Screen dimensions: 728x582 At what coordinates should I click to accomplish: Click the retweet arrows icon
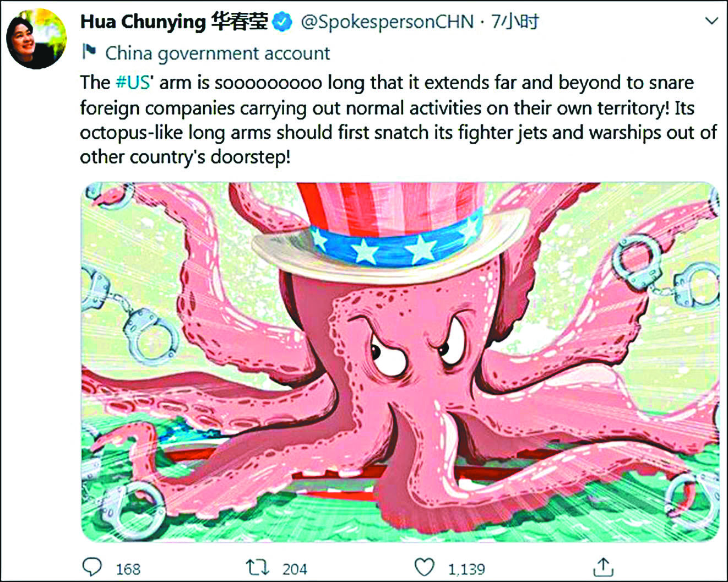click(257, 567)
